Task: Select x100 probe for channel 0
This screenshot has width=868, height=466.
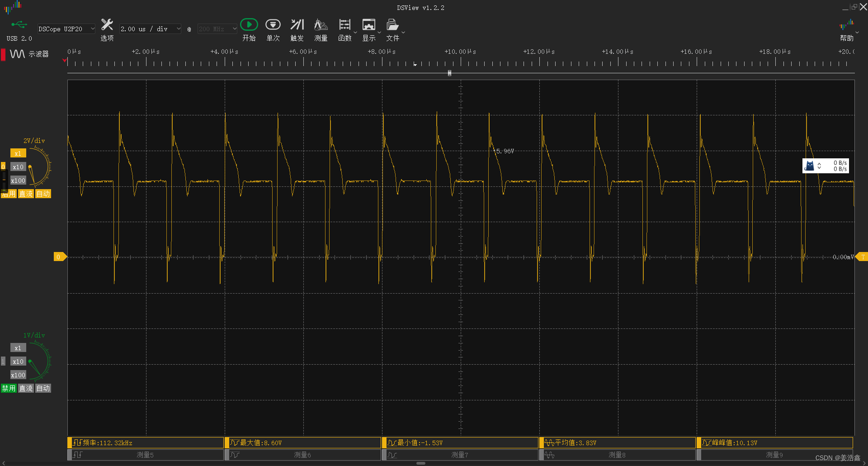Action: [18, 181]
